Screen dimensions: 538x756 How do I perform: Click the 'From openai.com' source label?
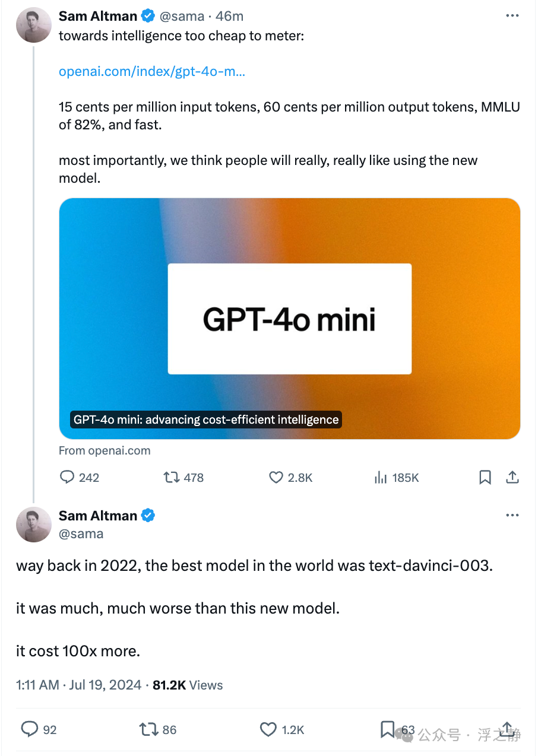[x=105, y=450]
